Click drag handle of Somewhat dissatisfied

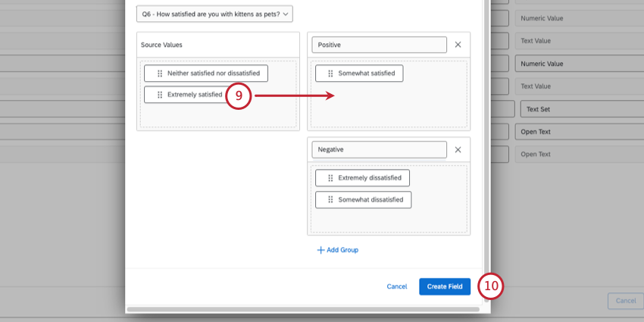click(330, 199)
